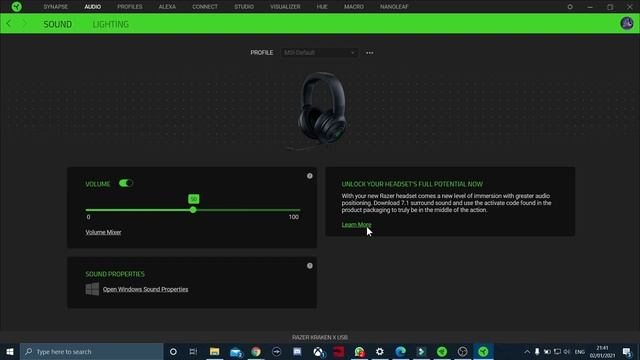This screenshot has width=640, height=360.
Task: Open the profile options three-dot menu
Action: [369, 53]
